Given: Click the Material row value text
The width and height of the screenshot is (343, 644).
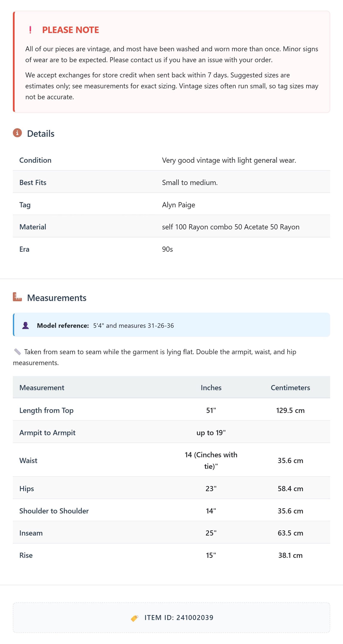Looking at the screenshot, I should (231, 227).
